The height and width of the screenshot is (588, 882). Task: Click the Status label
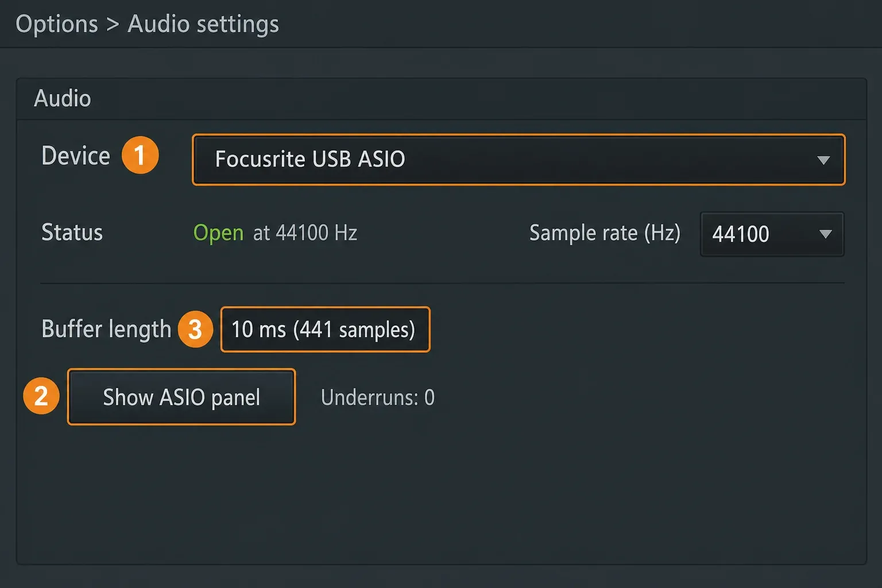click(72, 233)
